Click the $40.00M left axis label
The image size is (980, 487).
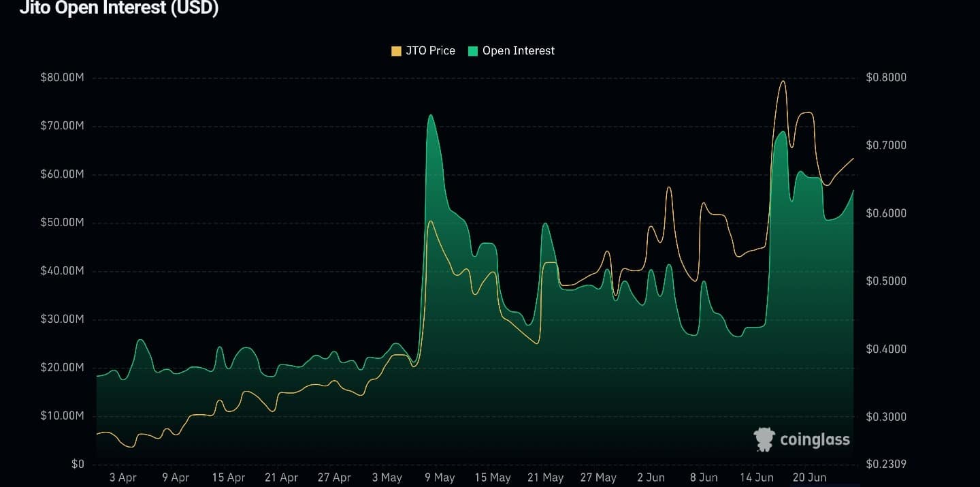[x=62, y=271]
